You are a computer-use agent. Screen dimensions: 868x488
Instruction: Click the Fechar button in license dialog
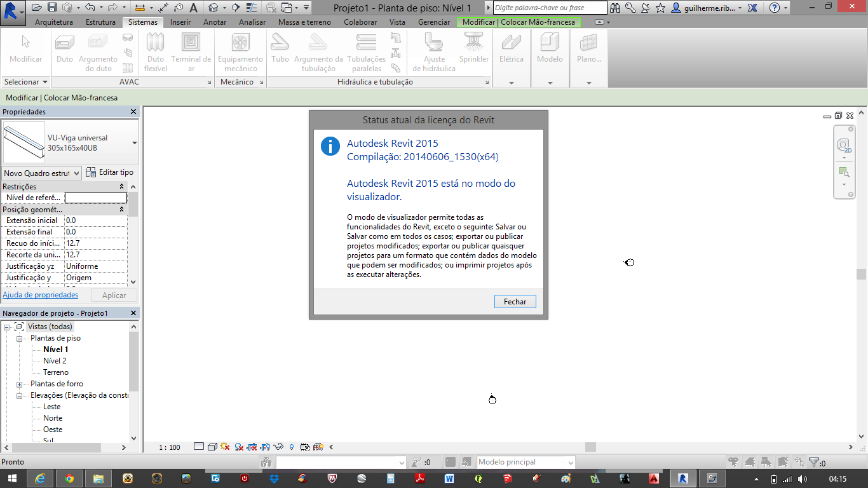(x=515, y=302)
